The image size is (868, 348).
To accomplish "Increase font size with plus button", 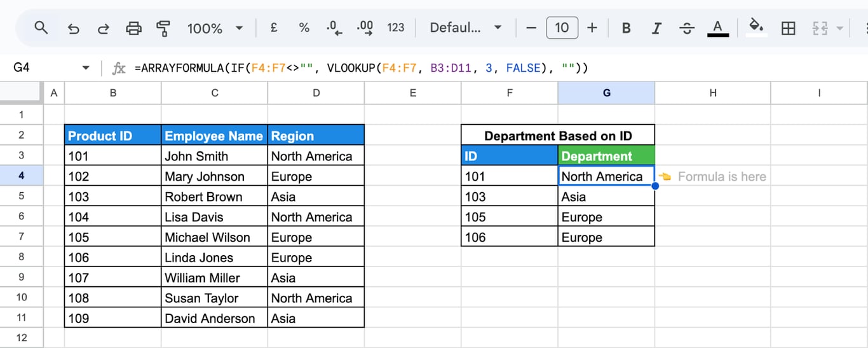I will click(592, 28).
